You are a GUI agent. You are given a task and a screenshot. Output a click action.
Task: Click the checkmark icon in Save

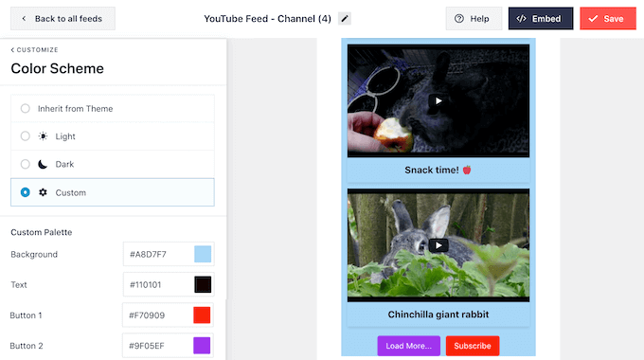point(593,19)
